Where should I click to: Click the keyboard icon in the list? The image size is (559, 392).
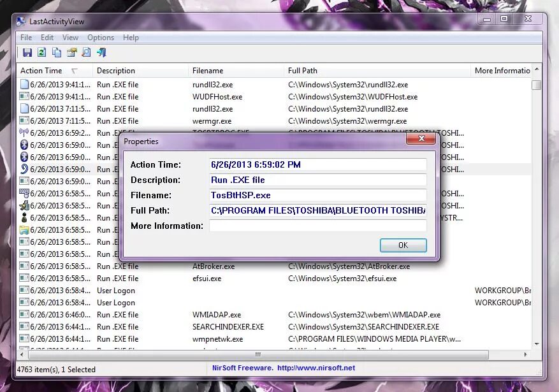pos(24,194)
